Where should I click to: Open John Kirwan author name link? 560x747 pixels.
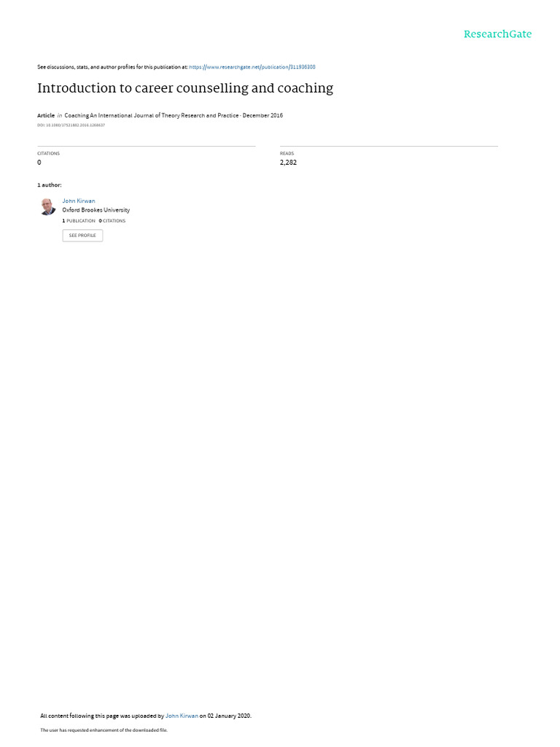[x=79, y=201]
